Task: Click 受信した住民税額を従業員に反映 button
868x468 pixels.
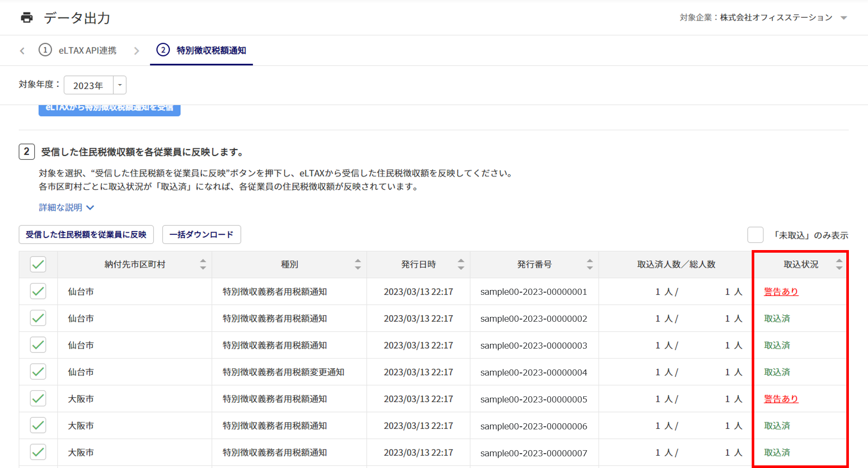Action: click(86, 234)
